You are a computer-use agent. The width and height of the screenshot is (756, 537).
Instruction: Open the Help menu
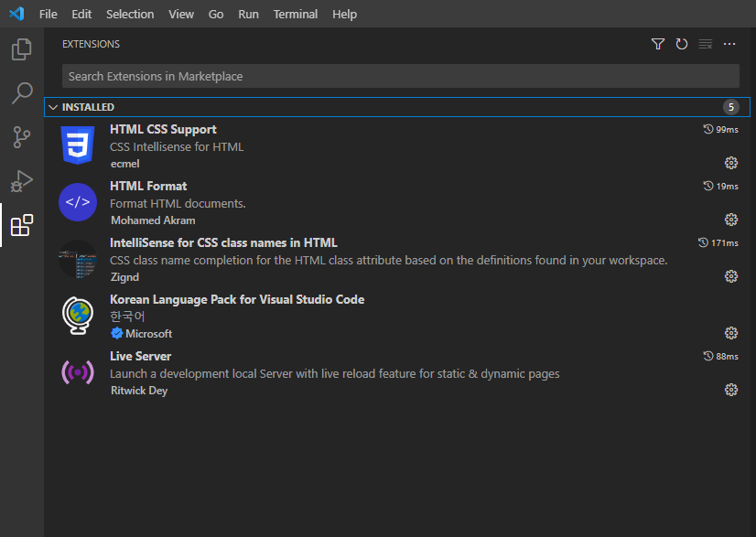tap(345, 14)
